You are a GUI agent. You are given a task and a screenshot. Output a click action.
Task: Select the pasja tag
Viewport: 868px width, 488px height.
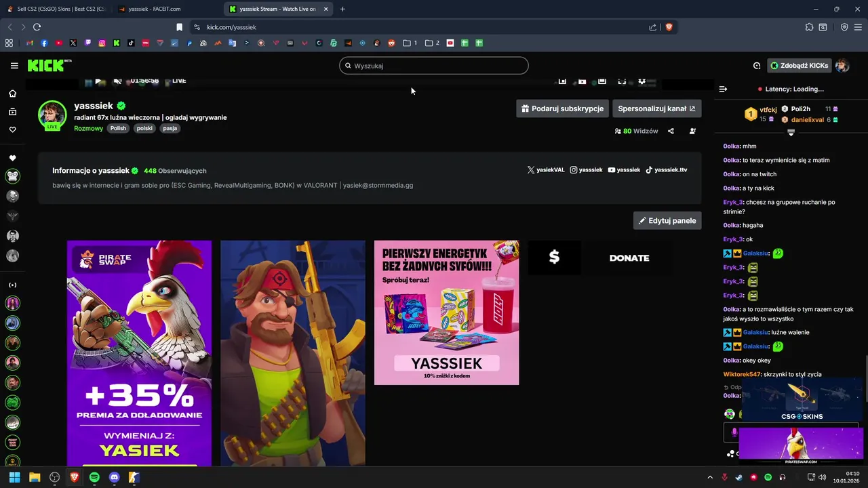tap(170, 128)
